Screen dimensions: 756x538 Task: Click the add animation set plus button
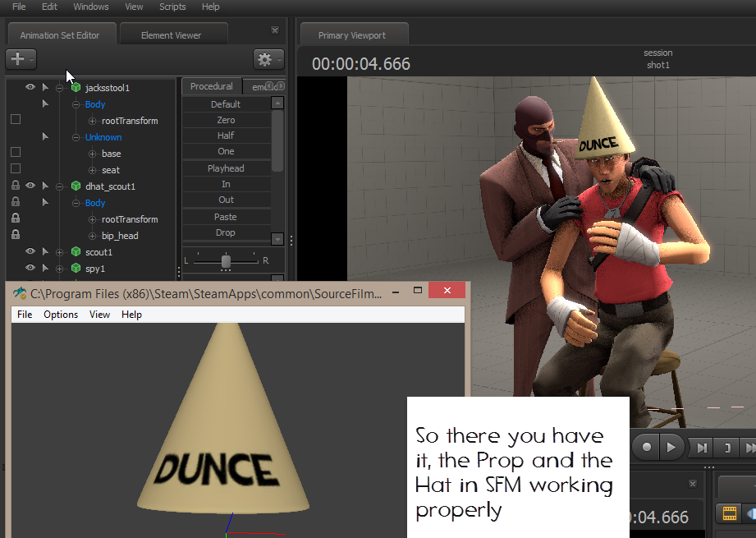(x=21, y=59)
